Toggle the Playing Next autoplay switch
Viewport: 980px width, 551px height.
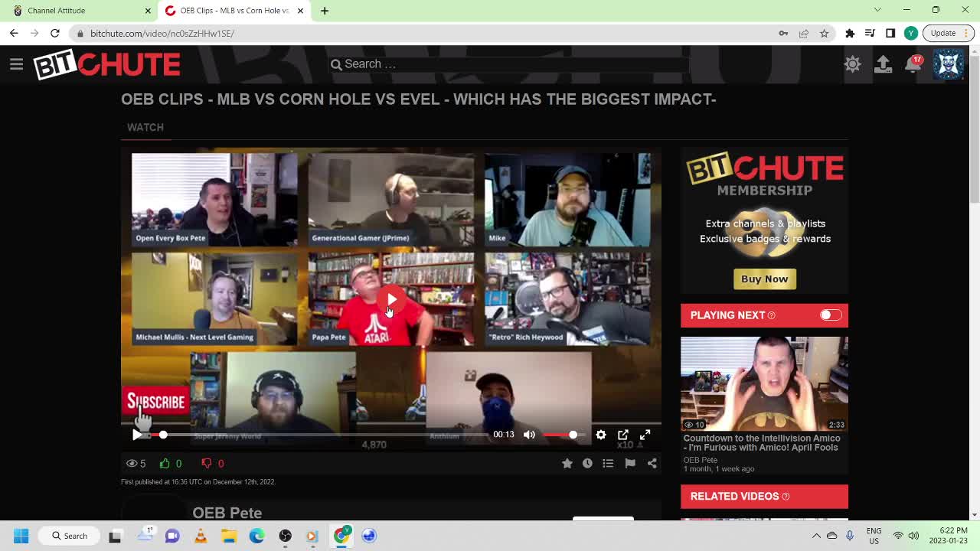[831, 315]
